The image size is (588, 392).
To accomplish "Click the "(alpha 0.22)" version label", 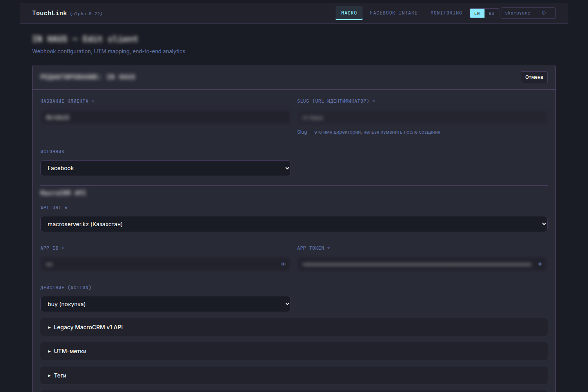I will coord(86,14).
